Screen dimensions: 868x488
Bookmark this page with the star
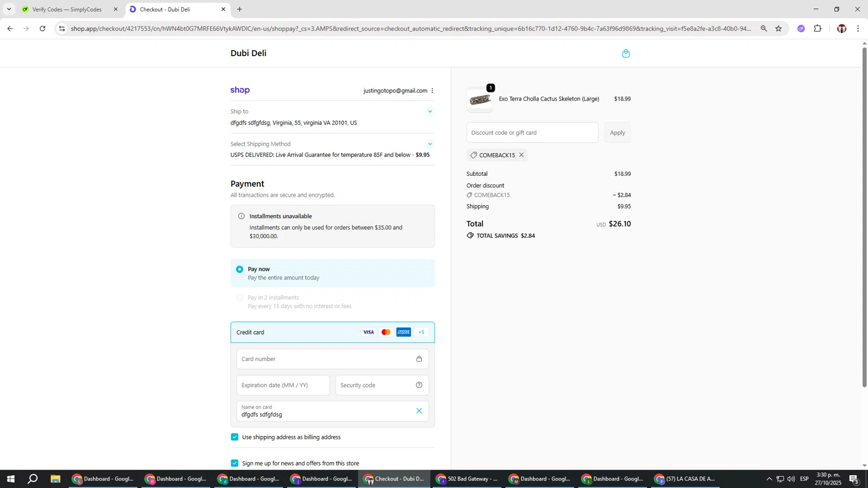[x=779, y=28]
